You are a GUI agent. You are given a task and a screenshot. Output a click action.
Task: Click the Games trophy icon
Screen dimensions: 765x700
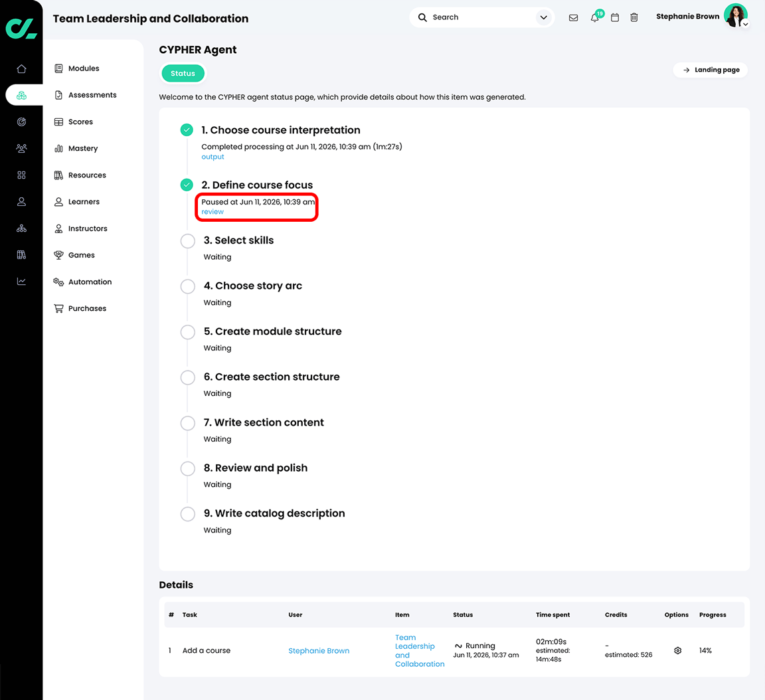click(58, 255)
